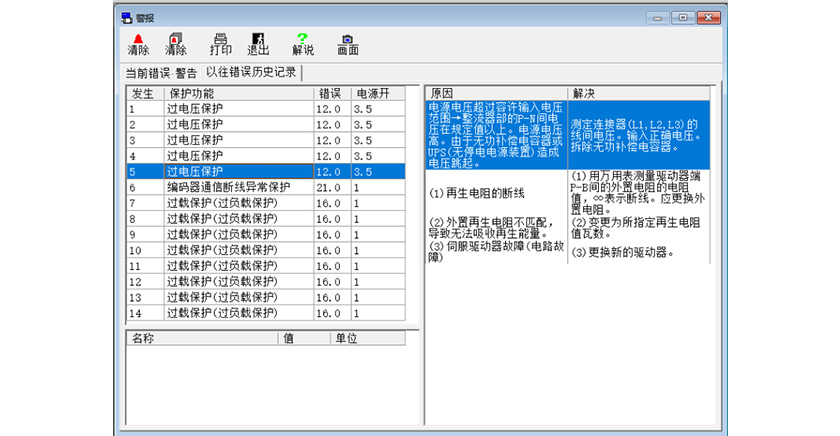Click the 解决 column header
This screenshot has width=840, height=436.
tap(645, 93)
